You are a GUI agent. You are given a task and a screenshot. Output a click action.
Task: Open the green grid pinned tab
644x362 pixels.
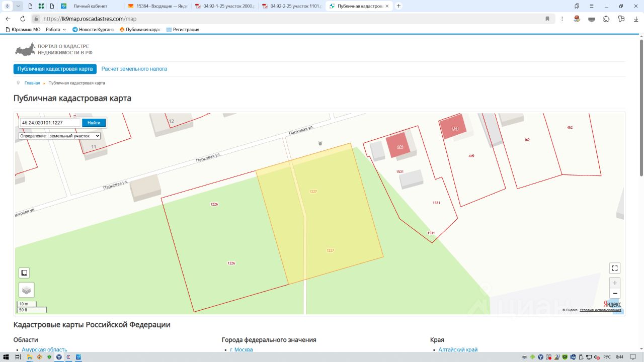[x=41, y=6]
